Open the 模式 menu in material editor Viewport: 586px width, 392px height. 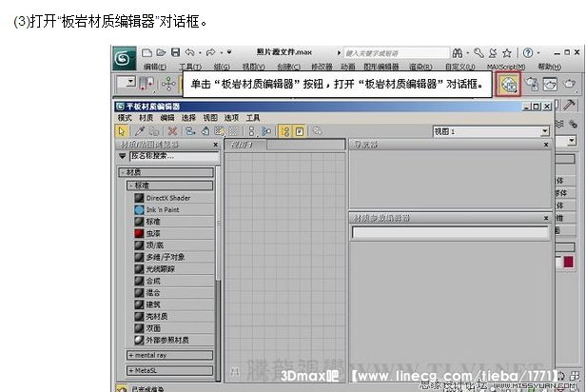tap(125, 118)
